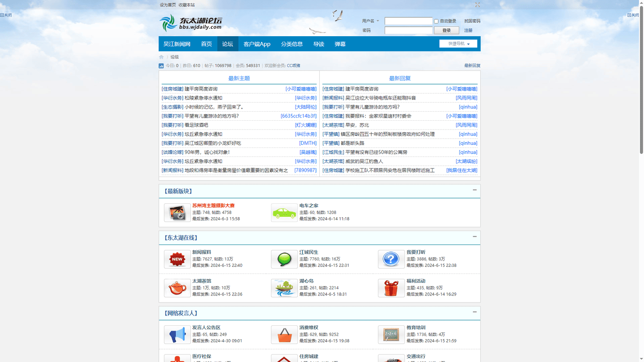Click the 找回密码 link
This screenshot has width=644, height=362.
(472, 21)
